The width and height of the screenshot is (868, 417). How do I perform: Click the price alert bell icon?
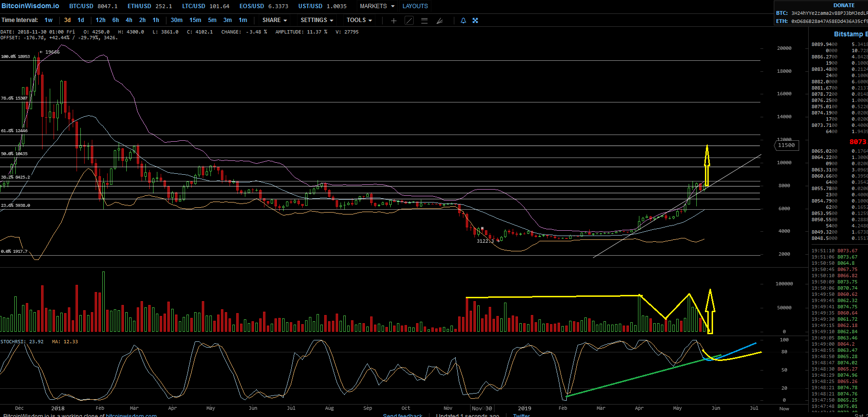tap(463, 21)
